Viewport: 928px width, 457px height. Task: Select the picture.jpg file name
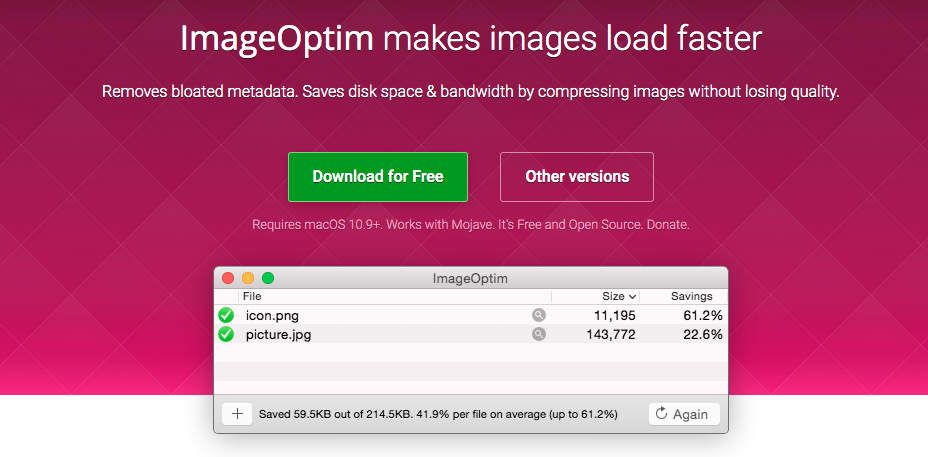click(x=278, y=334)
